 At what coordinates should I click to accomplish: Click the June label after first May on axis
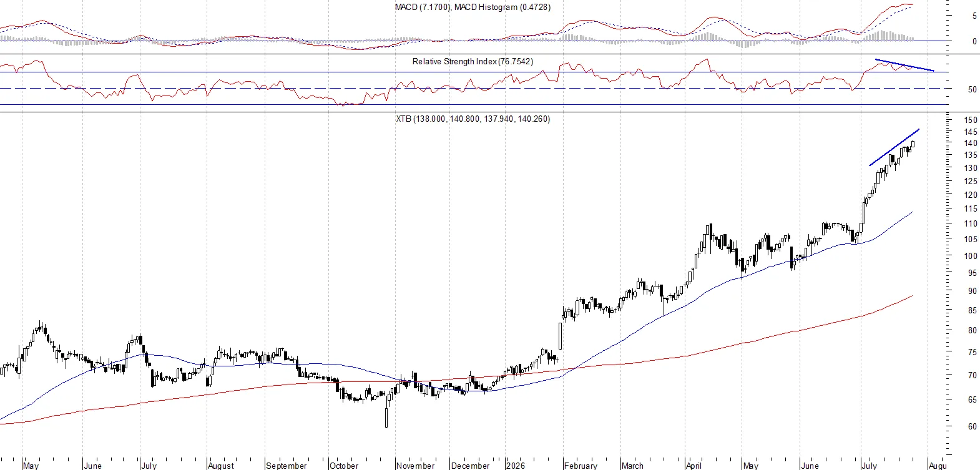pos(92,466)
